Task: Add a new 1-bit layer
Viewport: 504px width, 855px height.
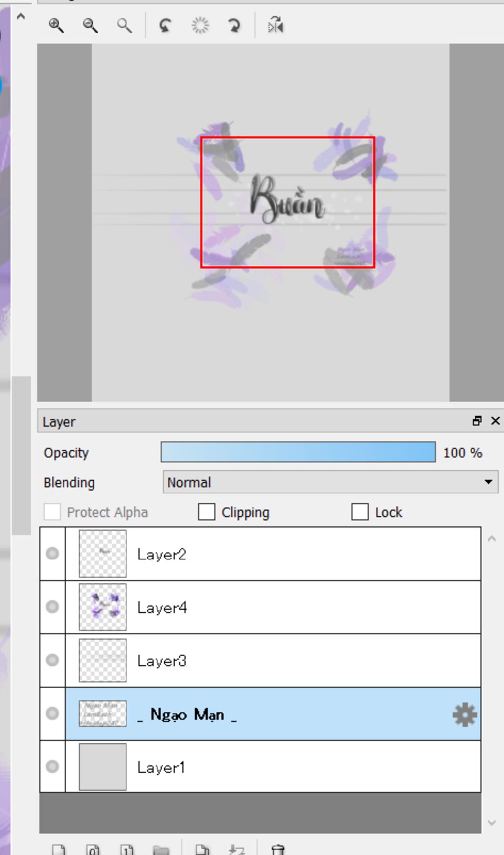Action: point(127,849)
